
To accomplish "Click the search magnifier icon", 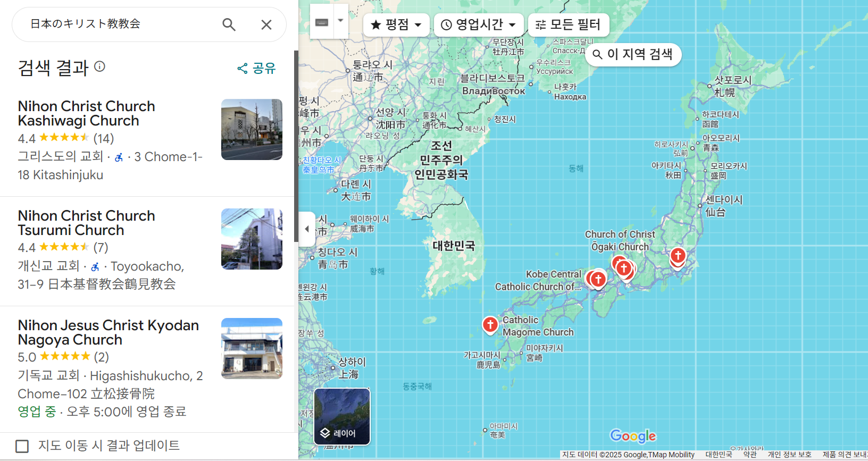I will [229, 24].
